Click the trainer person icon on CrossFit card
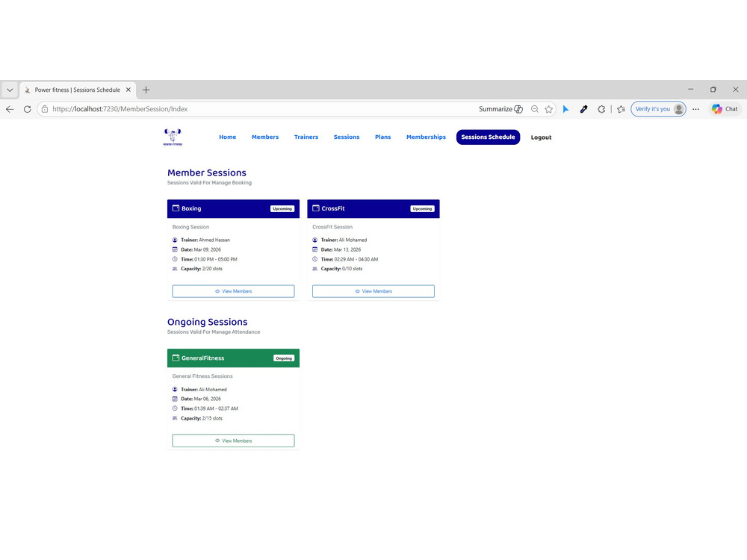The image size is (747, 560). [x=315, y=240]
